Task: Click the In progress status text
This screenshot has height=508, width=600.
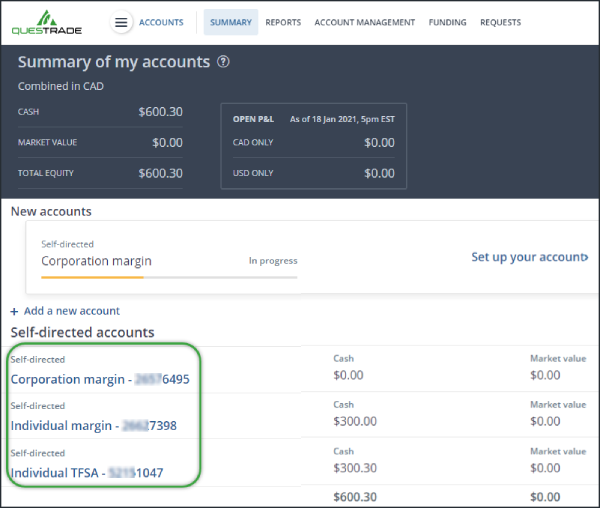Action: (273, 261)
